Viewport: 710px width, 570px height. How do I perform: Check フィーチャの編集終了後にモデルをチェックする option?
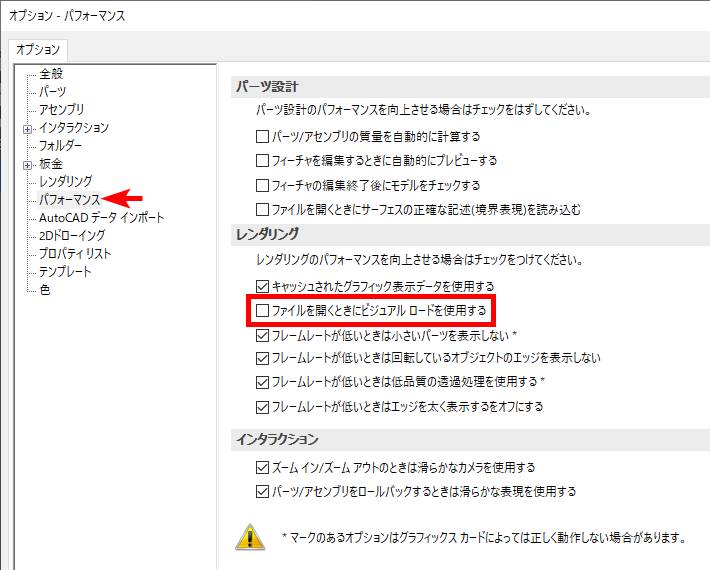click(x=262, y=185)
